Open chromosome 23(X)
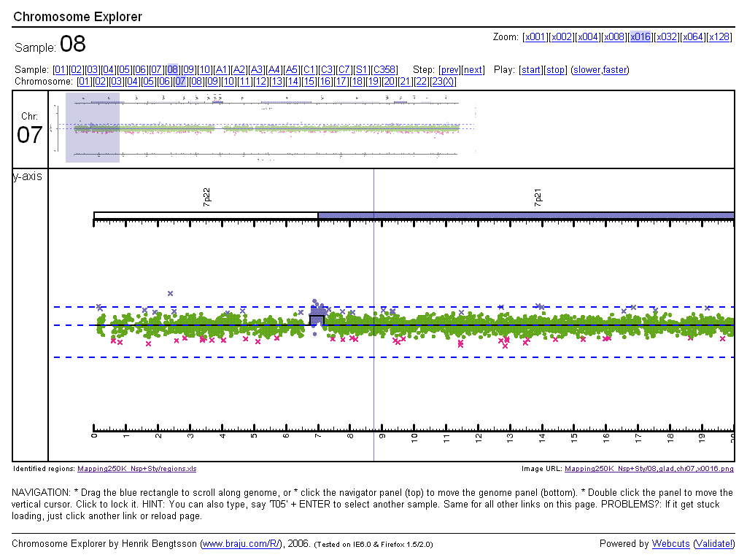 (x=444, y=81)
